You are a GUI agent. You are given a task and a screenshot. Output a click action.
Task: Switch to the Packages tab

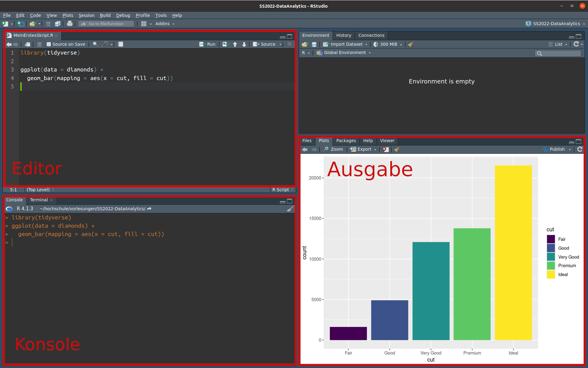pyautogui.click(x=346, y=141)
